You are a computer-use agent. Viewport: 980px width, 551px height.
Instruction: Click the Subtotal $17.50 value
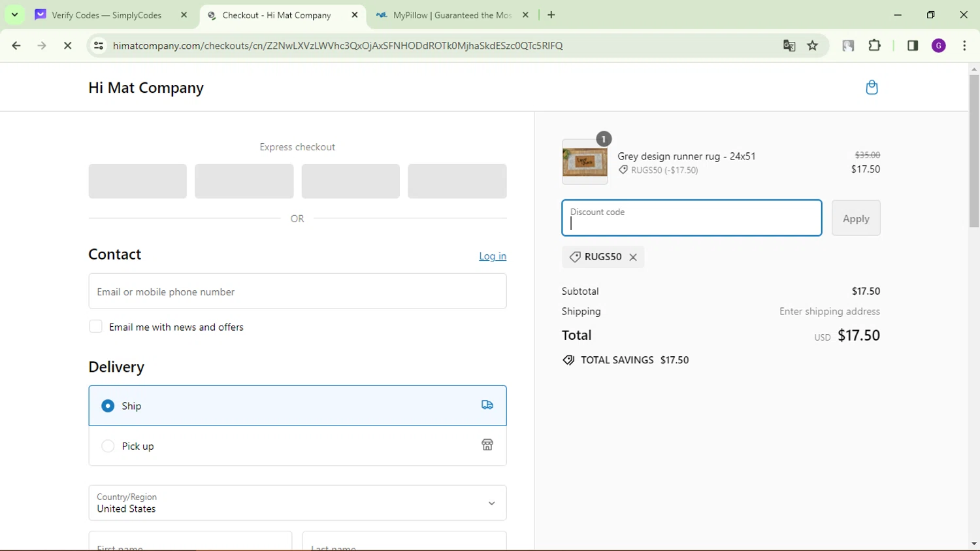click(866, 292)
